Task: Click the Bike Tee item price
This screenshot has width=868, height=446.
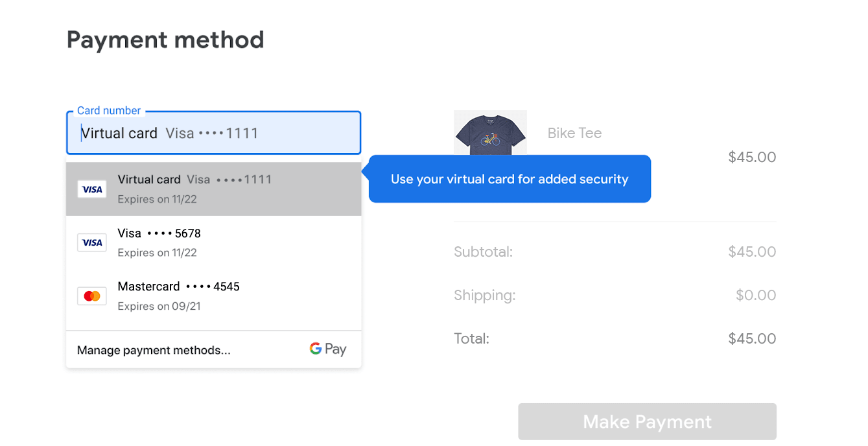Action: click(751, 157)
